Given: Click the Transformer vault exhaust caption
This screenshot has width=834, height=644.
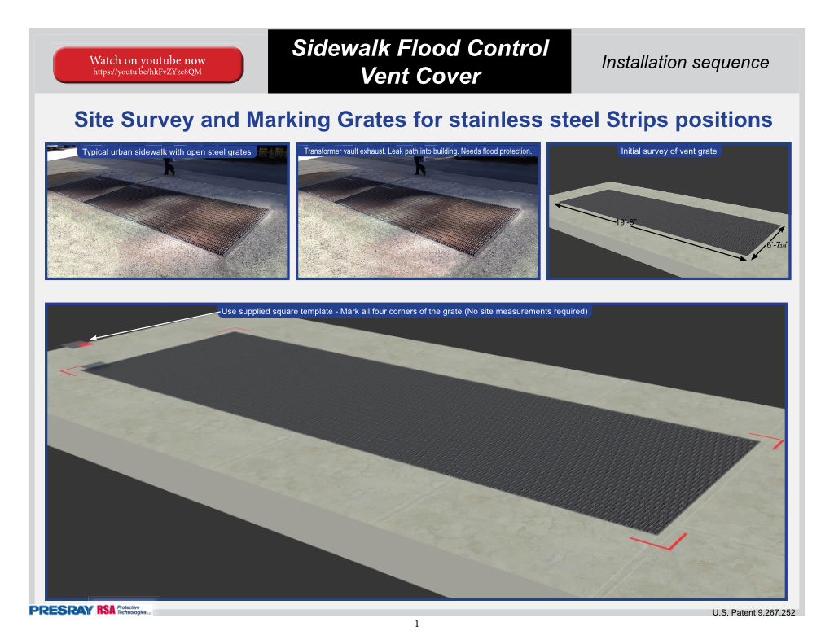Looking at the screenshot, I should tap(418, 151).
